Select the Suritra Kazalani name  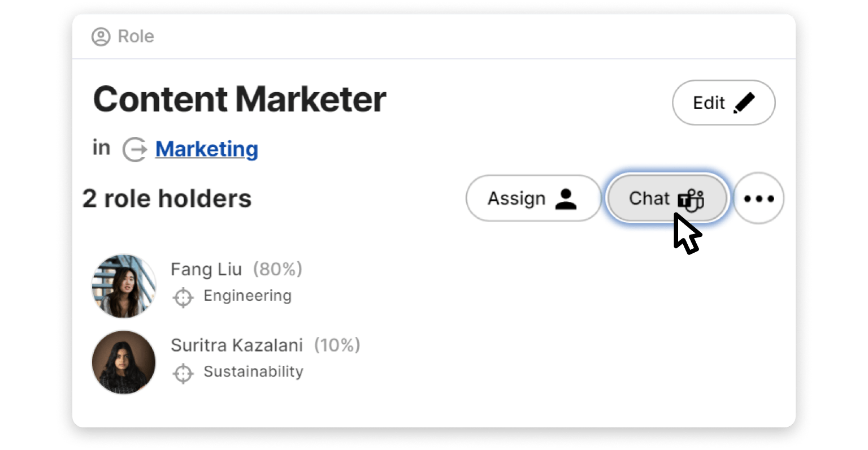[237, 345]
